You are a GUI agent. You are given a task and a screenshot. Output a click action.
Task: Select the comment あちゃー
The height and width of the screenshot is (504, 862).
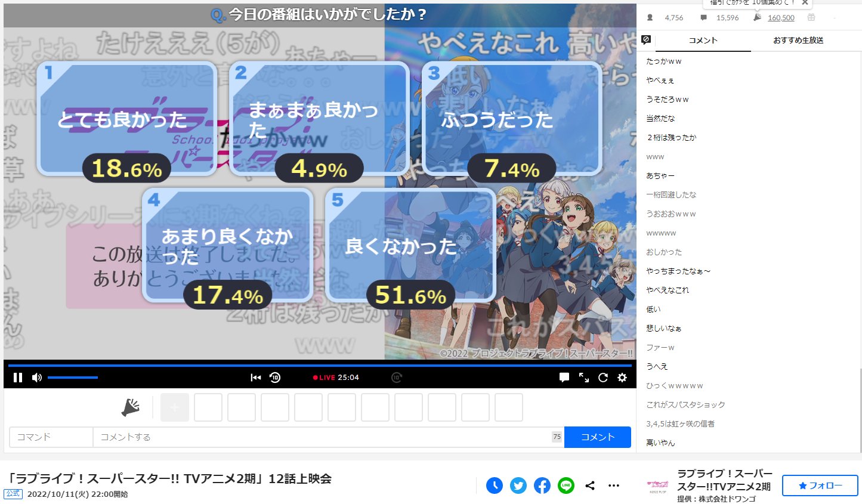coord(660,176)
